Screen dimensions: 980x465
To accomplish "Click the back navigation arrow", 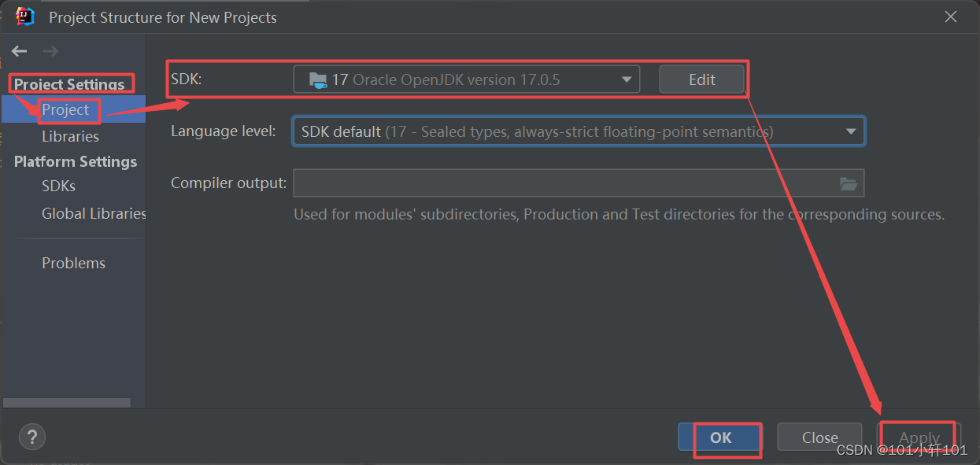I will click(x=20, y=51).
